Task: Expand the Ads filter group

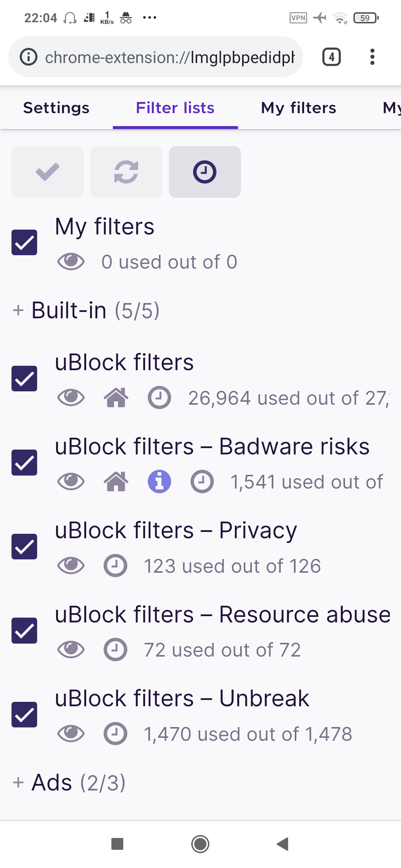Action: (x=18, y=781)
